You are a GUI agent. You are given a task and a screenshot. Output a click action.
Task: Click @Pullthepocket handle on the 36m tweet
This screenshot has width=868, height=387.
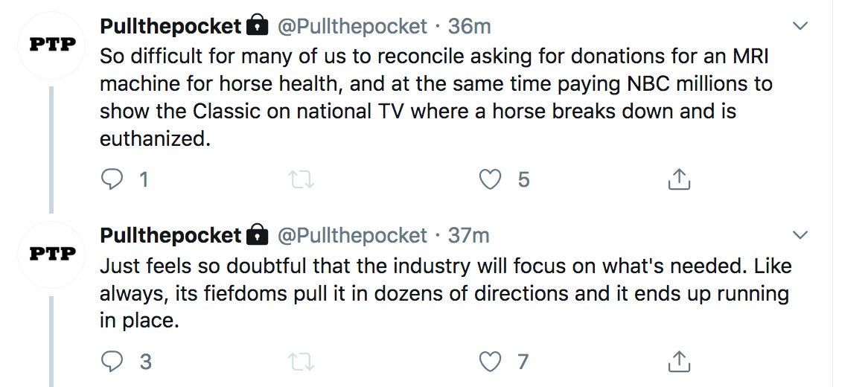(352, 27)
